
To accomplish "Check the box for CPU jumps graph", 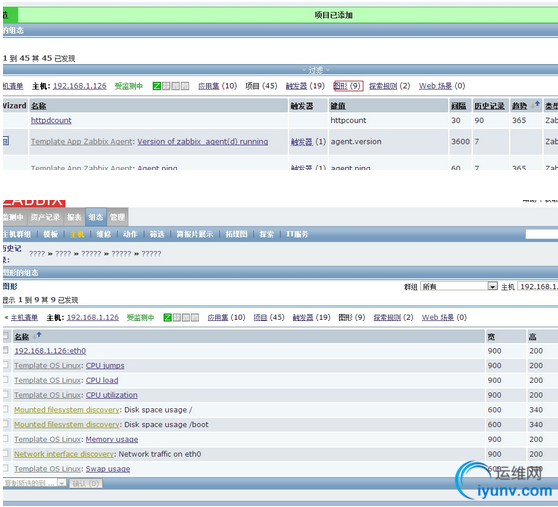I will pyautogui.click(x=6, y=365).
